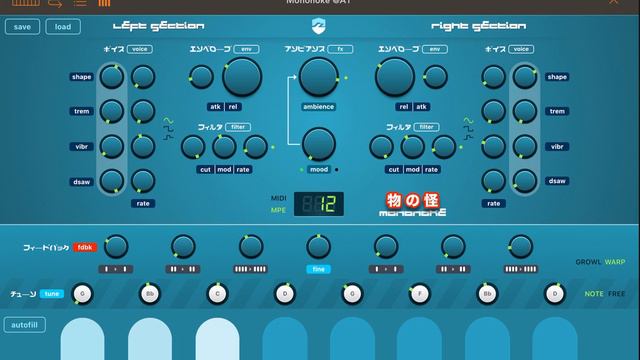
Task: Click the left section filter mod knob
Action: (x=224, y=147)
